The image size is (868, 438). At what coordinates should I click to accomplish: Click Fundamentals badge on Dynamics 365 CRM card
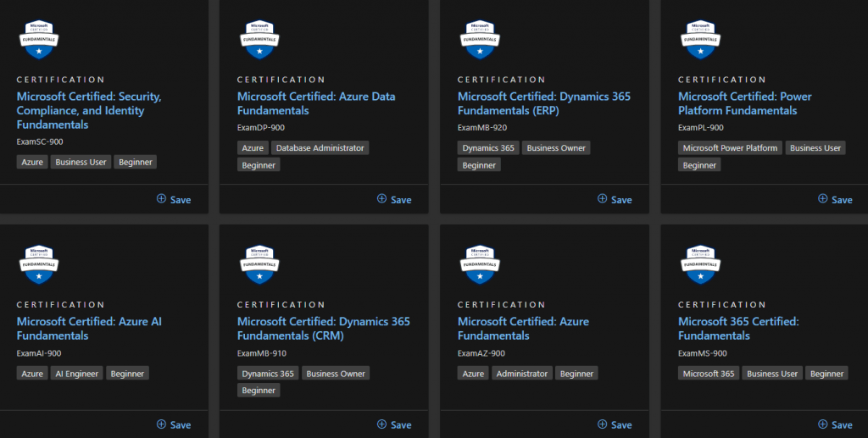coord(259,264)
